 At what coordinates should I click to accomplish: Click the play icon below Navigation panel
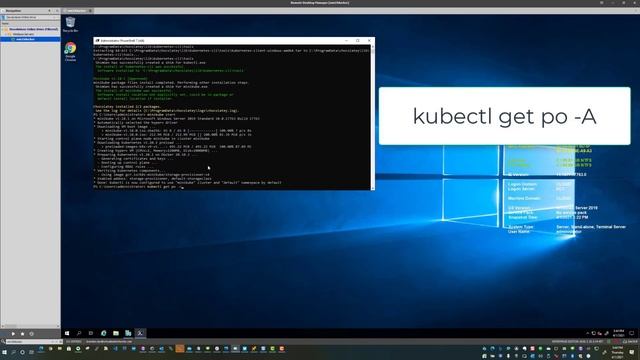(x=13, y=333)
